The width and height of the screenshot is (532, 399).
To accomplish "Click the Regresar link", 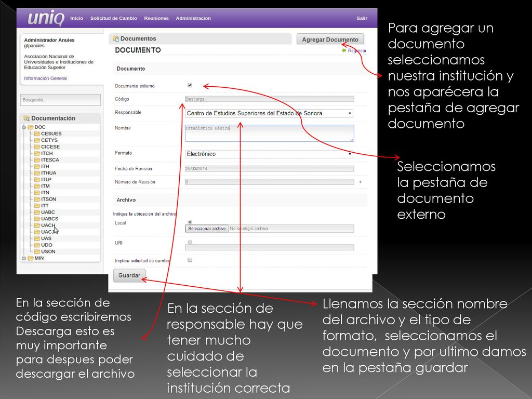I will click(357, 50).
